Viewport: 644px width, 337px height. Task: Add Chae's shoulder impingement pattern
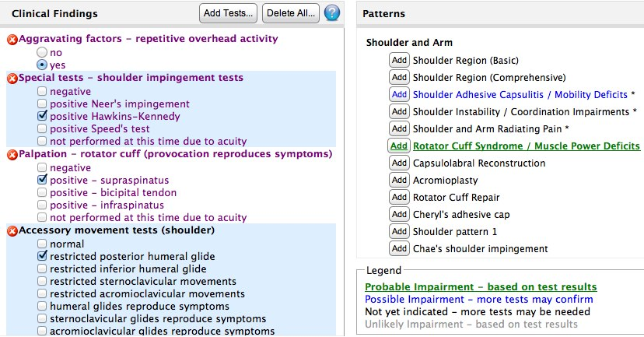399,249
